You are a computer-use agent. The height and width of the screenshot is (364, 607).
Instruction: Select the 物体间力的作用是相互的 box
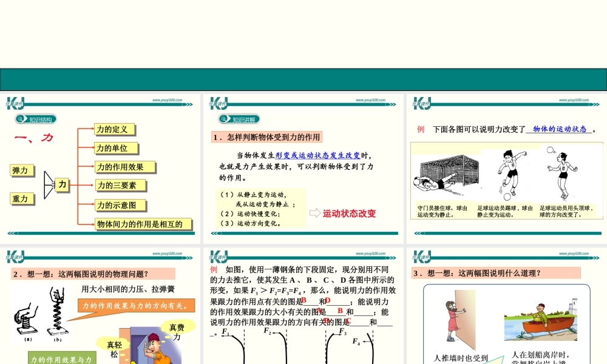point(140,224)
